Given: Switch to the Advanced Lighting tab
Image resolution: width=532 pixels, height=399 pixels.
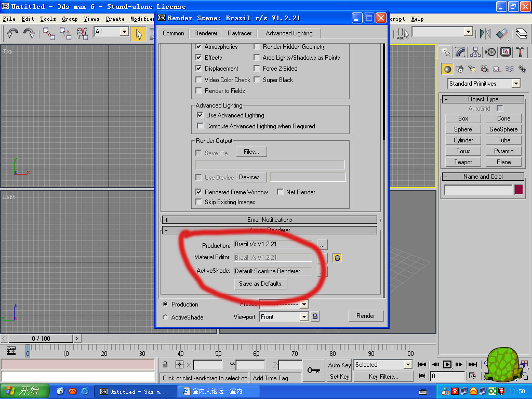Looking at the screenshot, I should coord(289,33).
